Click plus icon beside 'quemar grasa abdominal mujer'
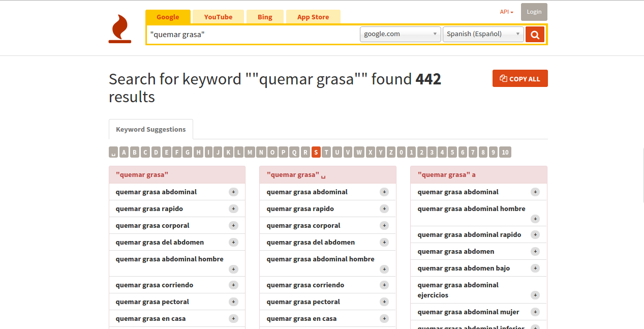The image size is (644, 329). pyautogui.click(x=535, y=312)
